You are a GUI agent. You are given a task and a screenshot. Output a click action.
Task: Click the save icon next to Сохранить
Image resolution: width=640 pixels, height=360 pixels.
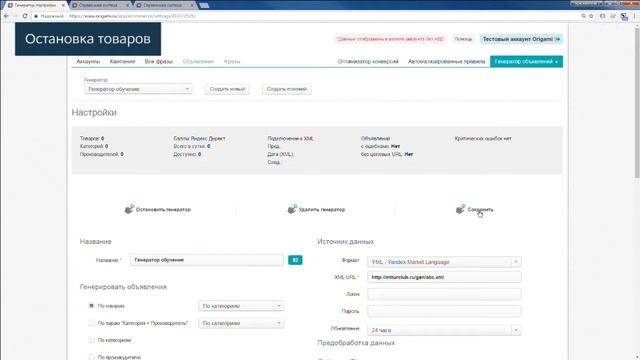point(460,209)
